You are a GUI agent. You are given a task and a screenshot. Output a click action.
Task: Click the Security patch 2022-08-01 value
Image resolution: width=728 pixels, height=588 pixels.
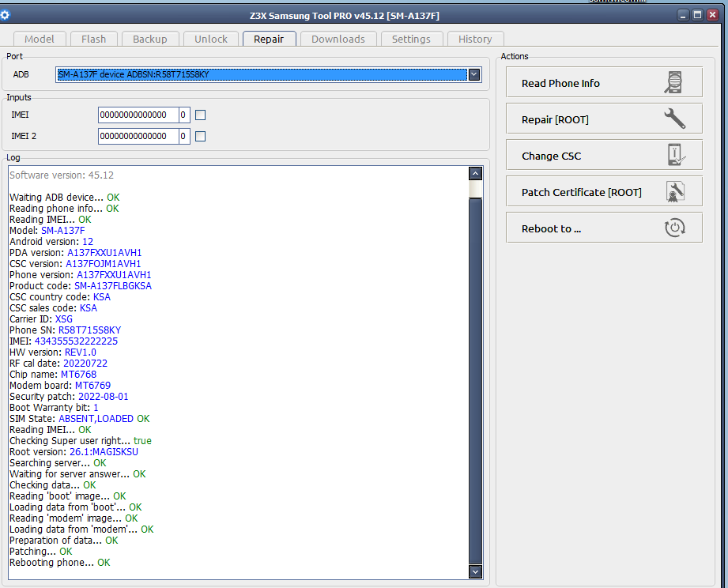tap(103, 396)
